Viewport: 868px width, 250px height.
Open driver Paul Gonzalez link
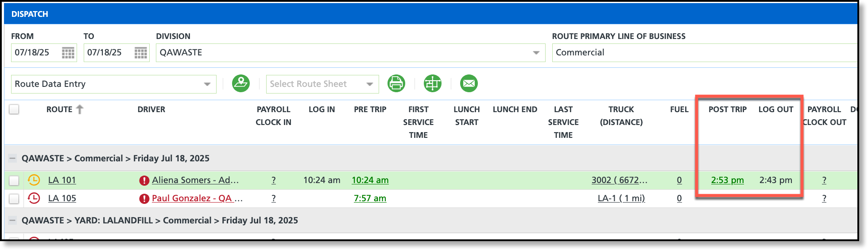pos(197,198)
